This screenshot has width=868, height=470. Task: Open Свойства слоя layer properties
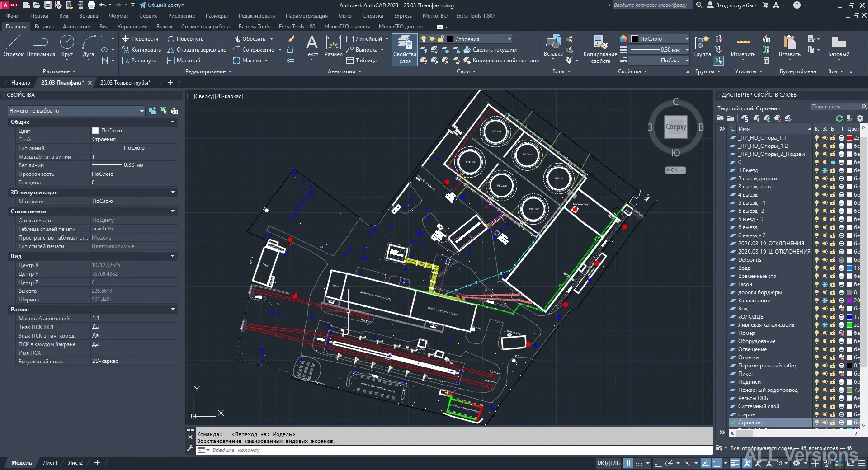(405, 49)
